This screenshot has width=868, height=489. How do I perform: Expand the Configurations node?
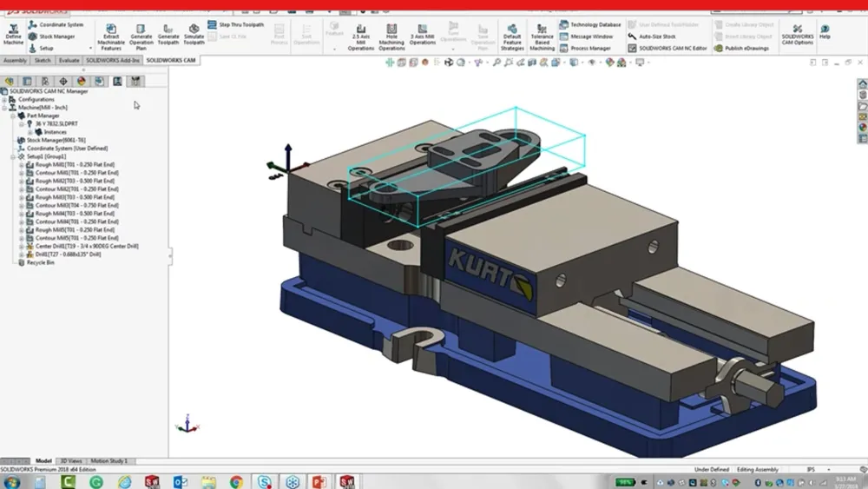pos(4,99)
